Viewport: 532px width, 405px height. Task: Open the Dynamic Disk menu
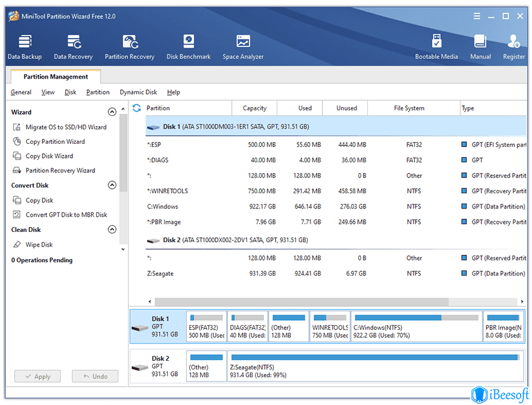[139, 92]
